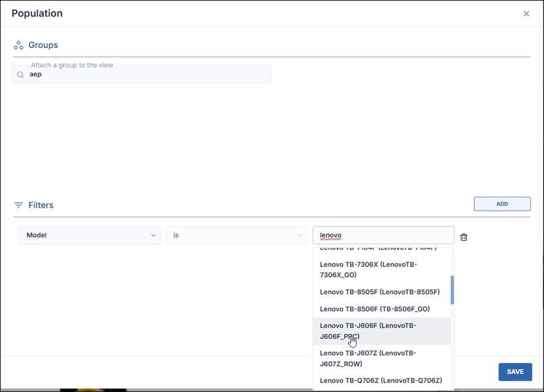
Task: Save the population settings
Action: (515, 372)
